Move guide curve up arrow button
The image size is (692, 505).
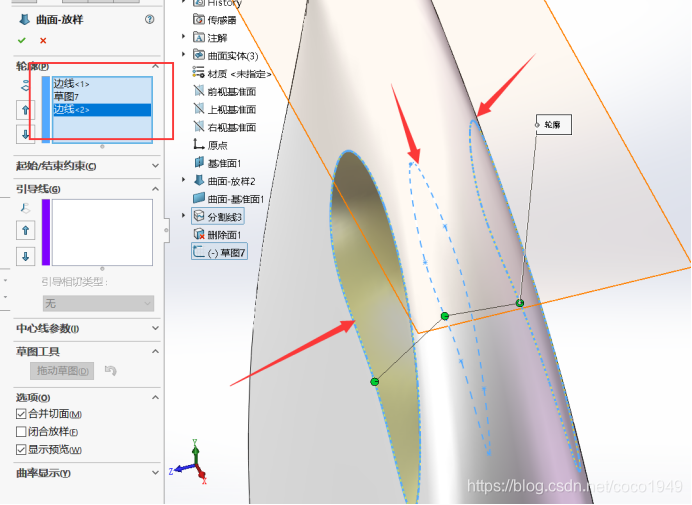tap(26, 230)
